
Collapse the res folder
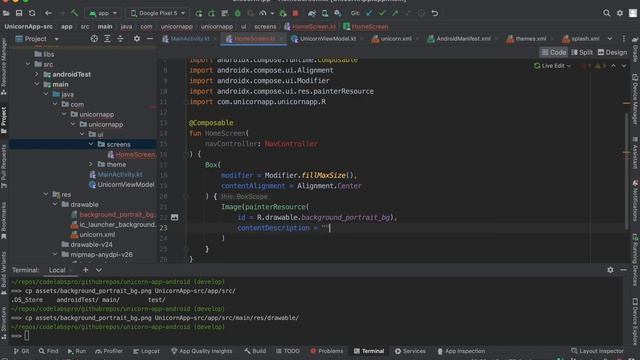tap(46, 194)
